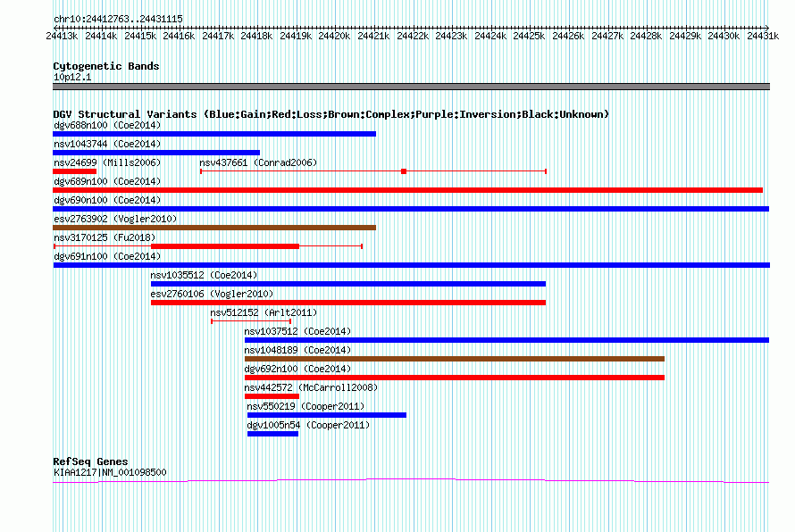
Task: Select the short red nsv24699 loss bar
Action: (74, 171)
